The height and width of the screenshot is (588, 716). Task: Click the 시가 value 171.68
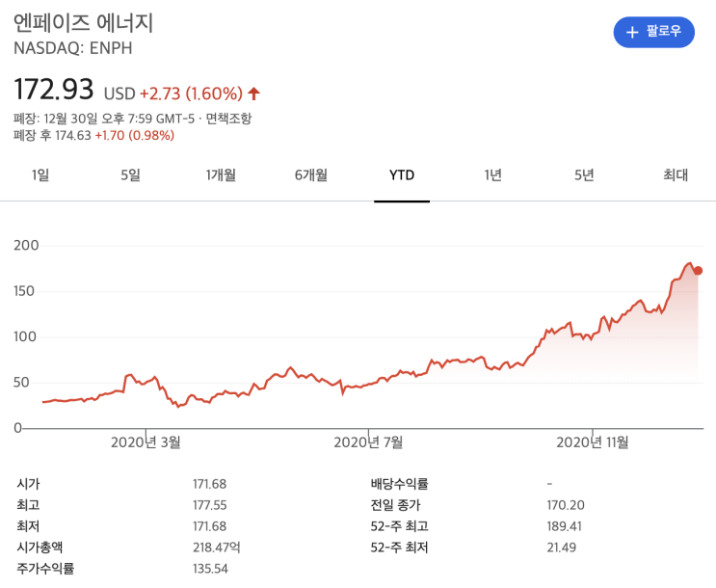click(209, 484)
